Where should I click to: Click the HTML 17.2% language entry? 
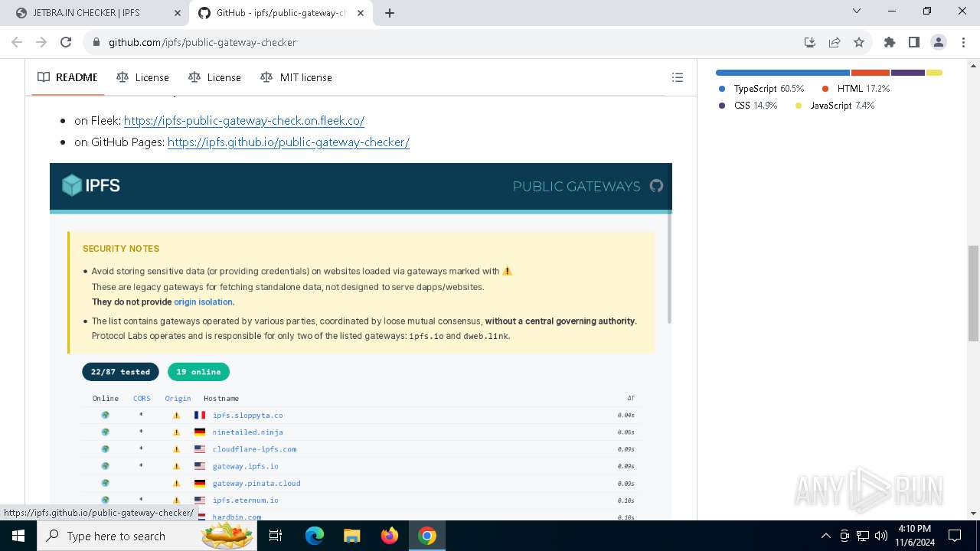pyautogui.click(x=855, y=89)
